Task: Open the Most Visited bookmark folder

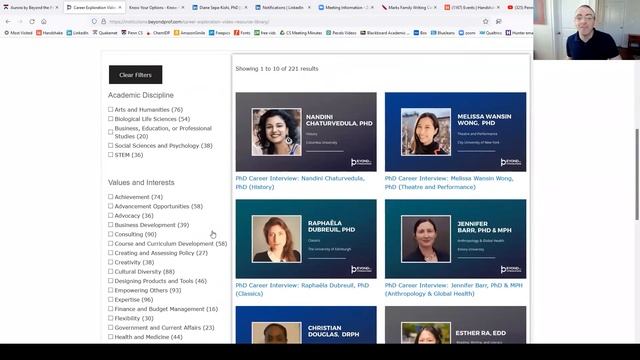Action: tap(18, 33)
